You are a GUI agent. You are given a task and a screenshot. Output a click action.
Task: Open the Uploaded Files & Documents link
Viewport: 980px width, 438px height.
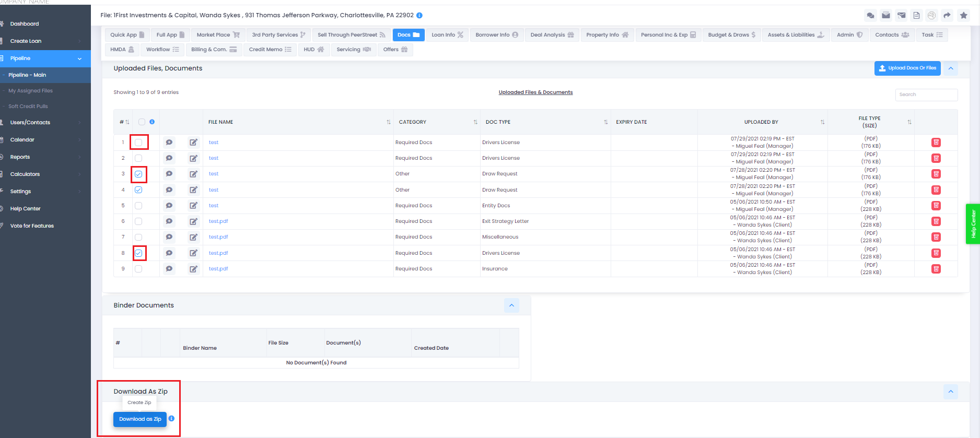point(535,92)
